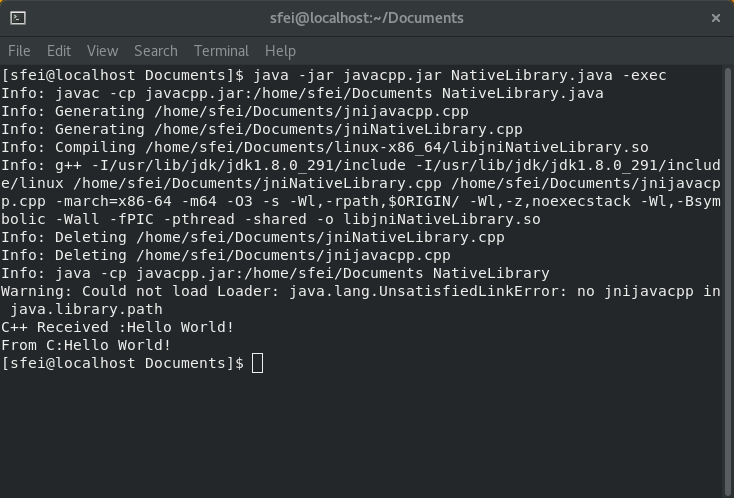Click the window title sfei@localhost:~/Documents

[x=367, y=18]
